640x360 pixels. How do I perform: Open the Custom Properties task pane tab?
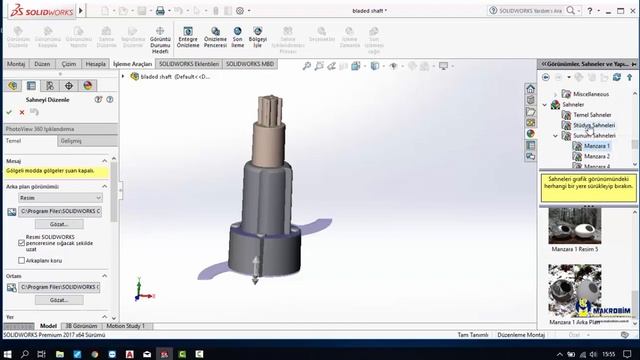click(530, 145)
